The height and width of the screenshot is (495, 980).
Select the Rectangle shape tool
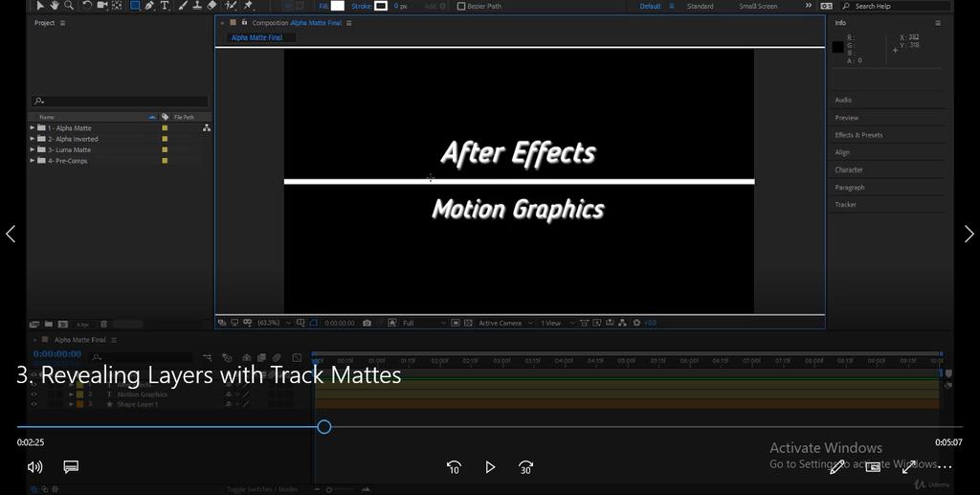(135, 6)
